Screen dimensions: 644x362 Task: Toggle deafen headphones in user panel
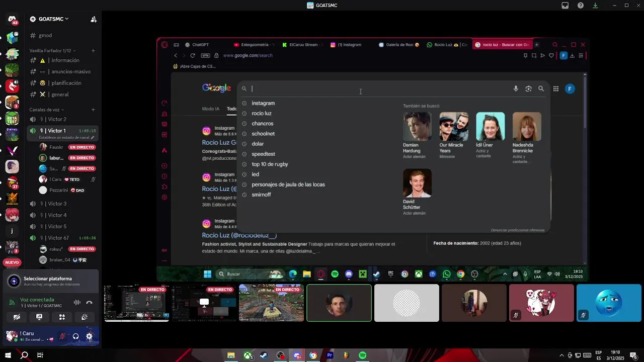point(75,336)
